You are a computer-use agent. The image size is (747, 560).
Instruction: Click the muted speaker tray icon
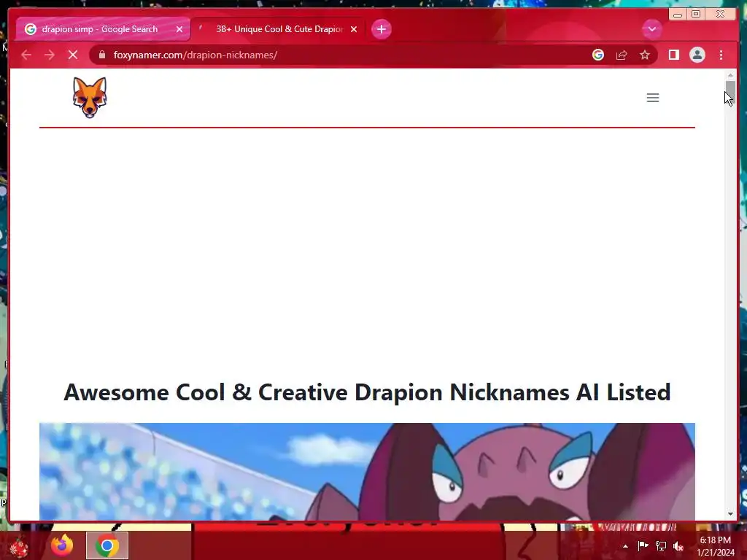click(678, 546)
